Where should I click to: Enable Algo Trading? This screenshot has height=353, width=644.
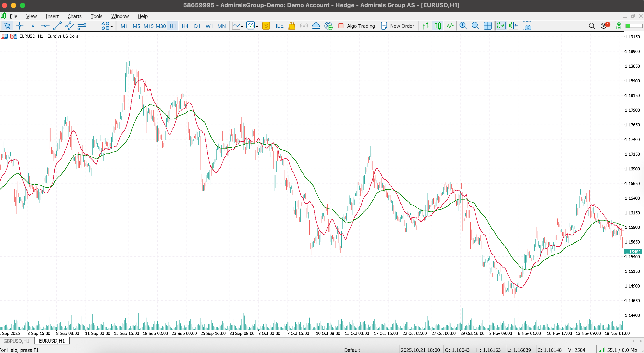[x=357, y=26]
